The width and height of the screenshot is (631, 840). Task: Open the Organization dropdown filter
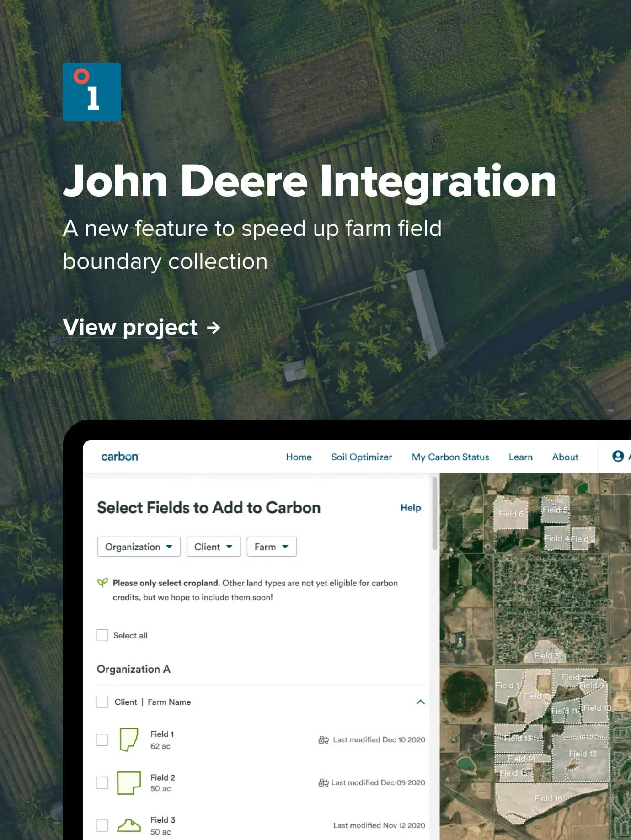139,547
